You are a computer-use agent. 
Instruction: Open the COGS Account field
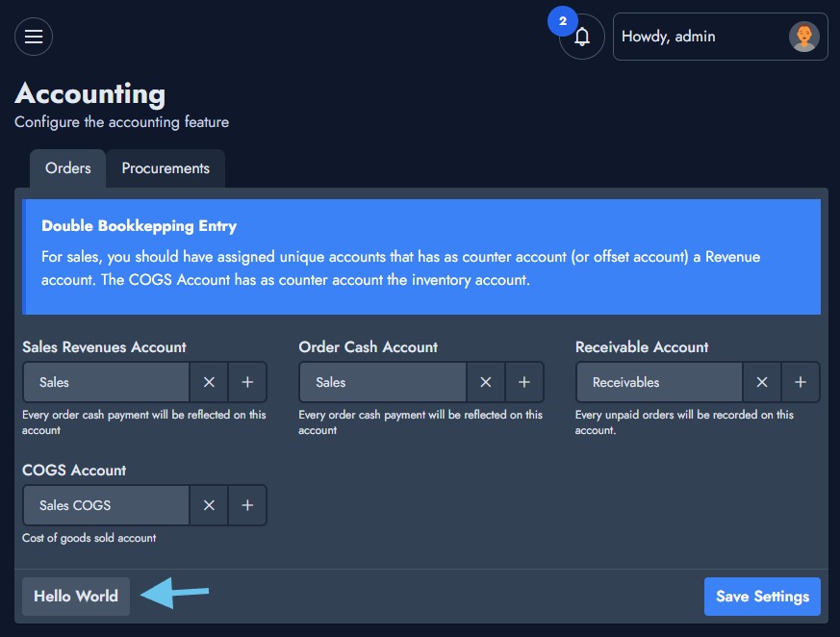point(106,505)
